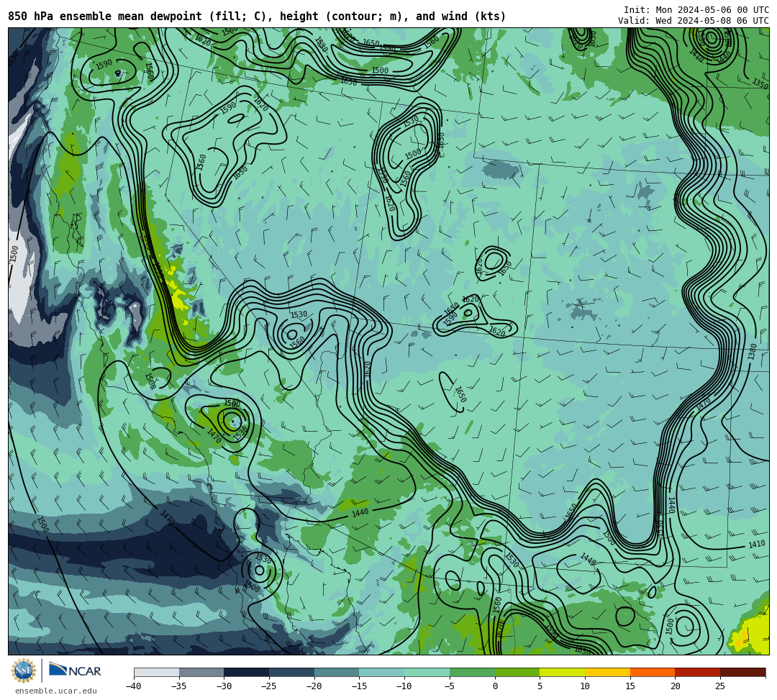The height and width of the screenshot is (700, 777).
Task: Click the colorbar tick label '0'
Action: [x=495, y=686]
